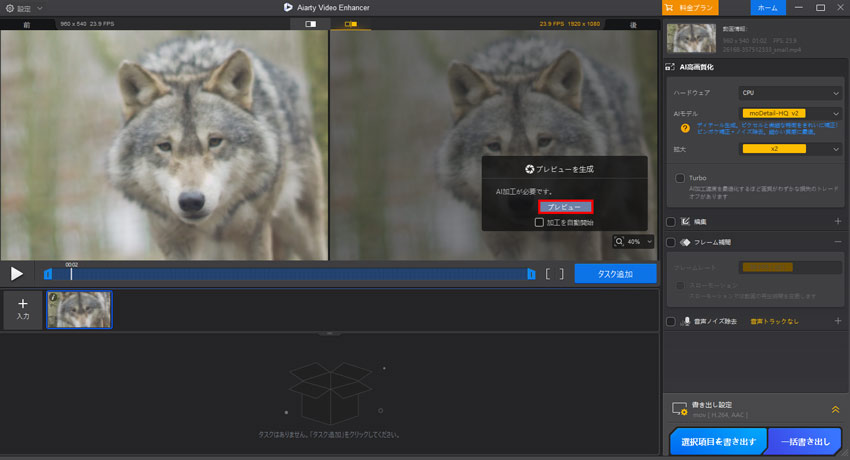Open the ハードウェア CPU dropdown

click(790, 93)
